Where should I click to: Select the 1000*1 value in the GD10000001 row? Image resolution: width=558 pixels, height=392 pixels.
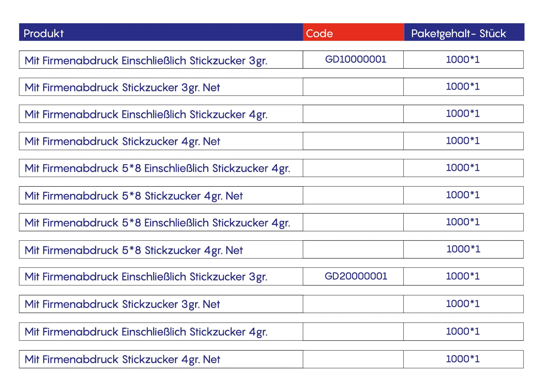(x=463, y=60)
